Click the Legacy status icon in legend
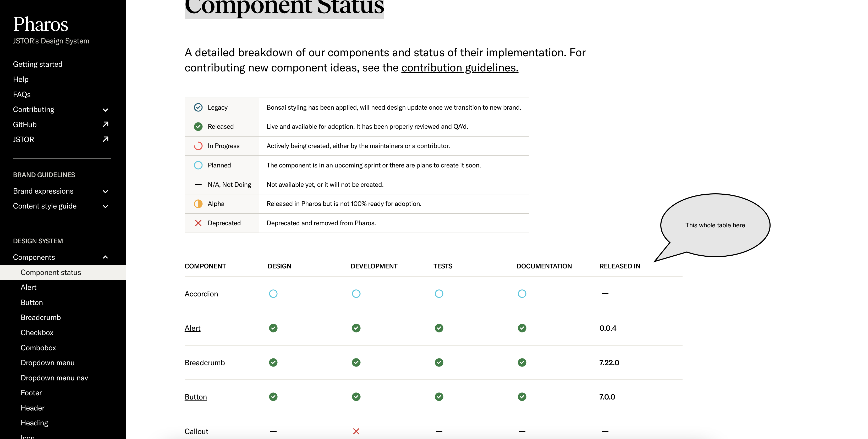Screen dimensions: 868x439 point(198,107)
